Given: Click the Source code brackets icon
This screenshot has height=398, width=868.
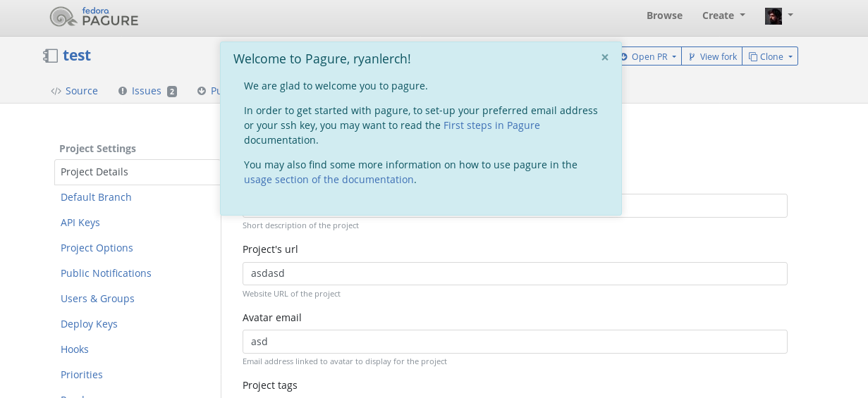Looking at the screenshot, I should tap(56, 91).
